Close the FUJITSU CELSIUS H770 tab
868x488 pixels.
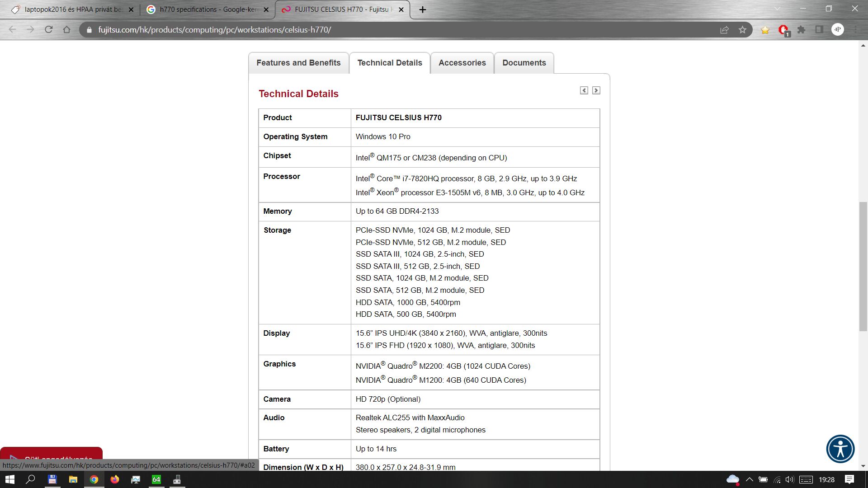coord(401,9)
